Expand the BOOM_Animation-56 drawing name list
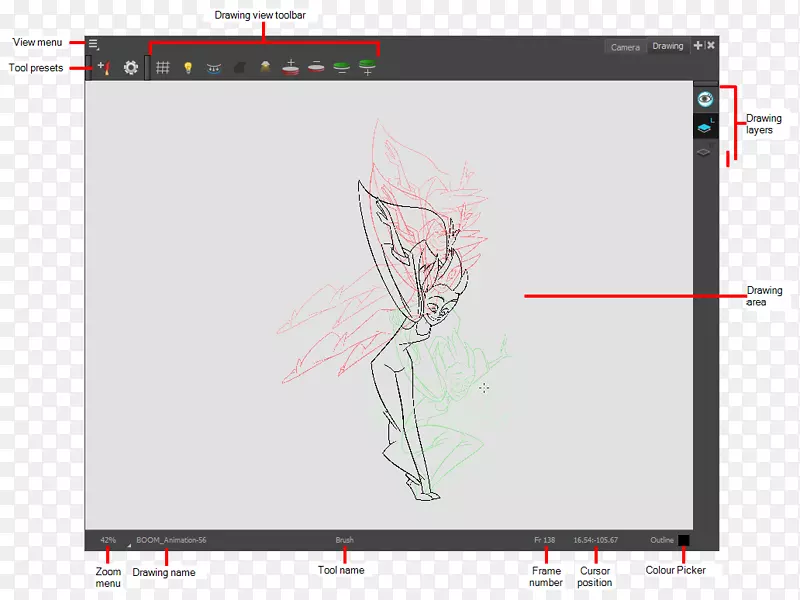800x600 pixels. [129, 541]
